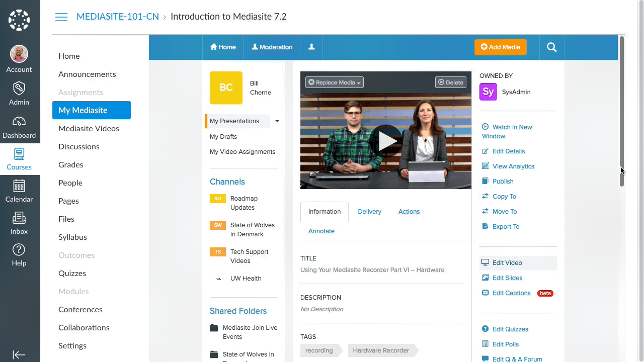Open Edit Slides
The height and width of the screenshot is (362, 644).
[502, 278]
